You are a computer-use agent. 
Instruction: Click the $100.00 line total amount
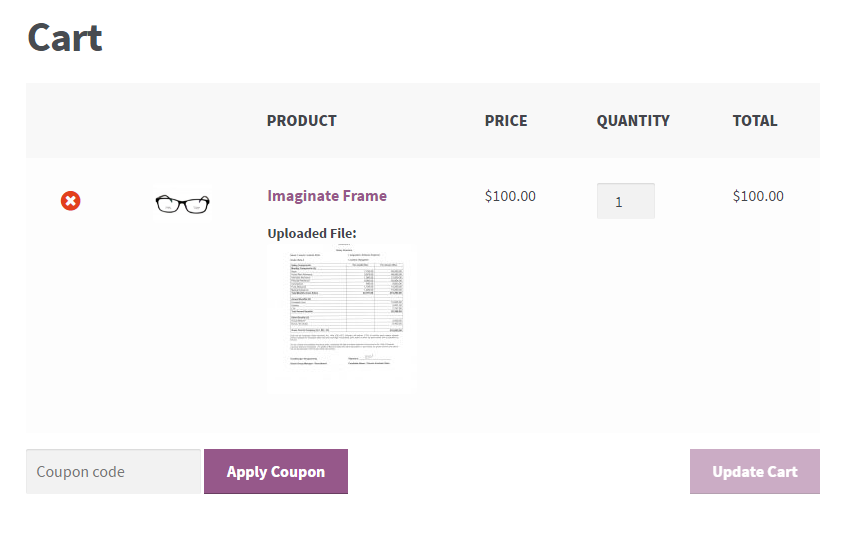tap(758, 196)
